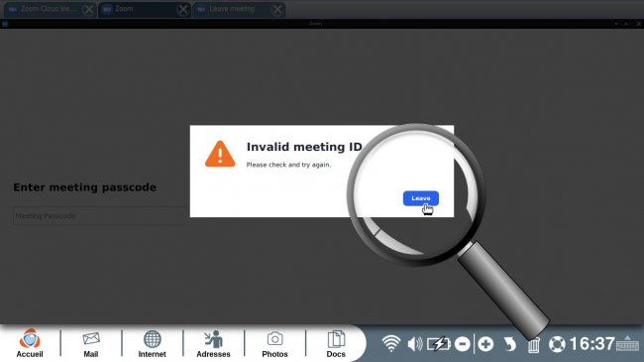Click the Enter meeting passcode heading

pyautogui.click(x=84, y=187)
